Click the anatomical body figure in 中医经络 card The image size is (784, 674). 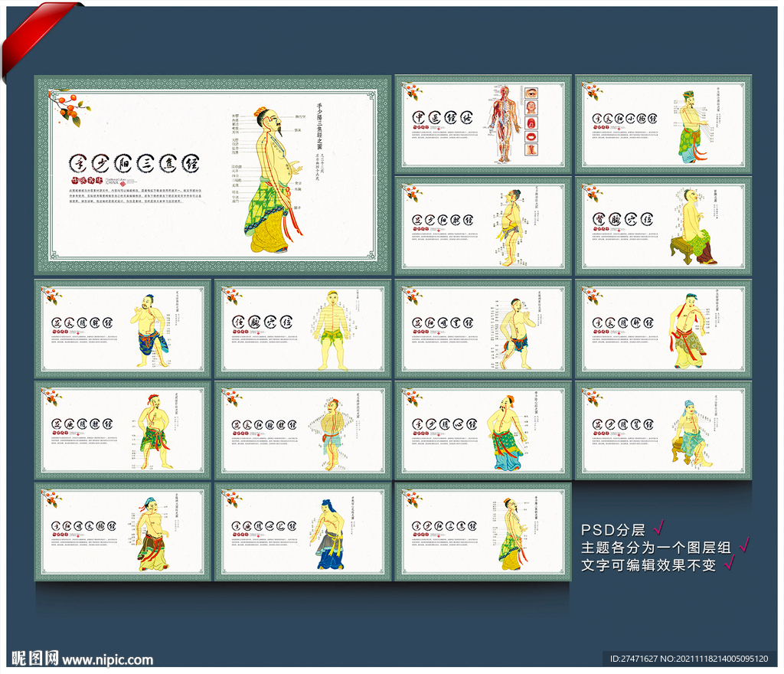[505, 125]
